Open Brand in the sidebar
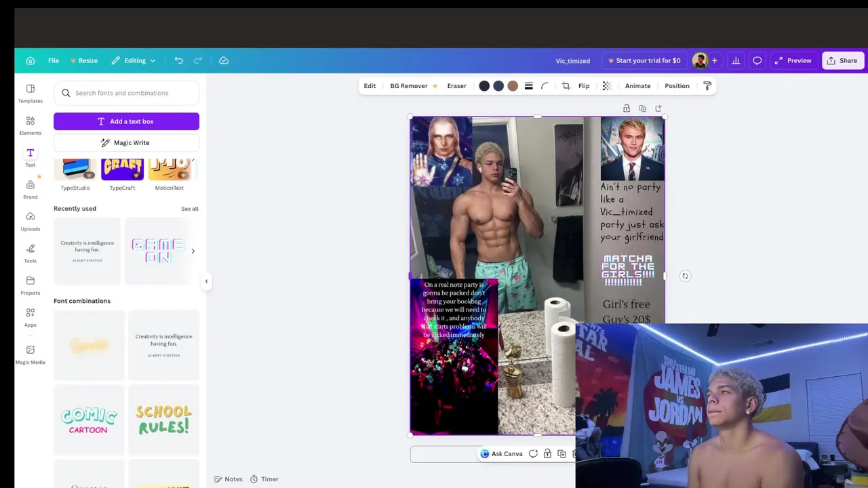Image resolution: width=868 pixels, height=488 pixels. click(x=31, y=189)
